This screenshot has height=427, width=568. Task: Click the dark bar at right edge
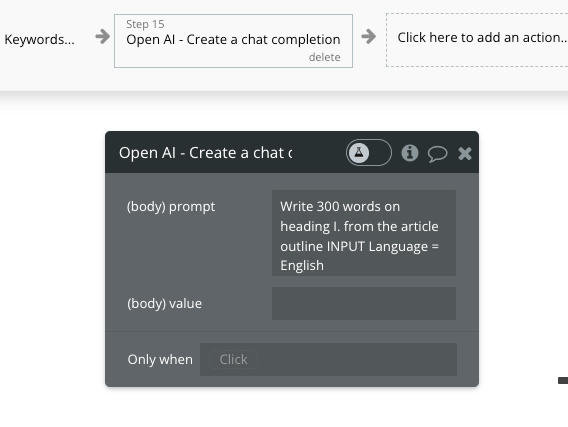(x=563, y=380)
